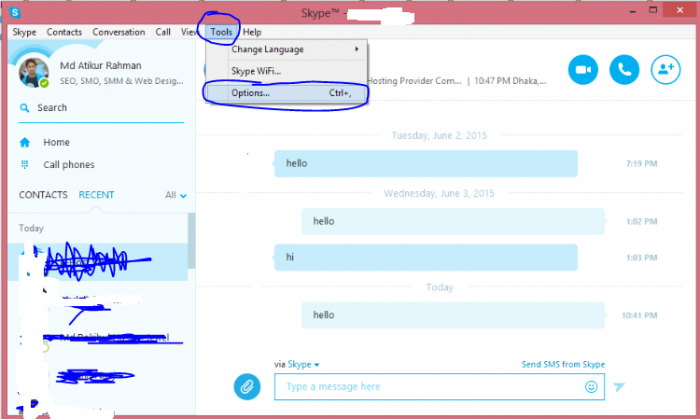Open the Tools menu
The height and width of the screenshot is (419, 700).
(x=221, y=32)
